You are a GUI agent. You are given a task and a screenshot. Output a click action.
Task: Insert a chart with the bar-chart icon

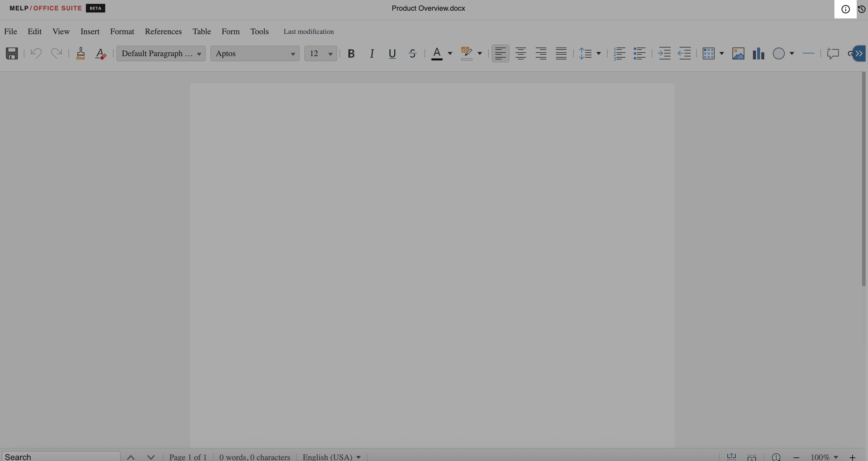pos(758,53)
